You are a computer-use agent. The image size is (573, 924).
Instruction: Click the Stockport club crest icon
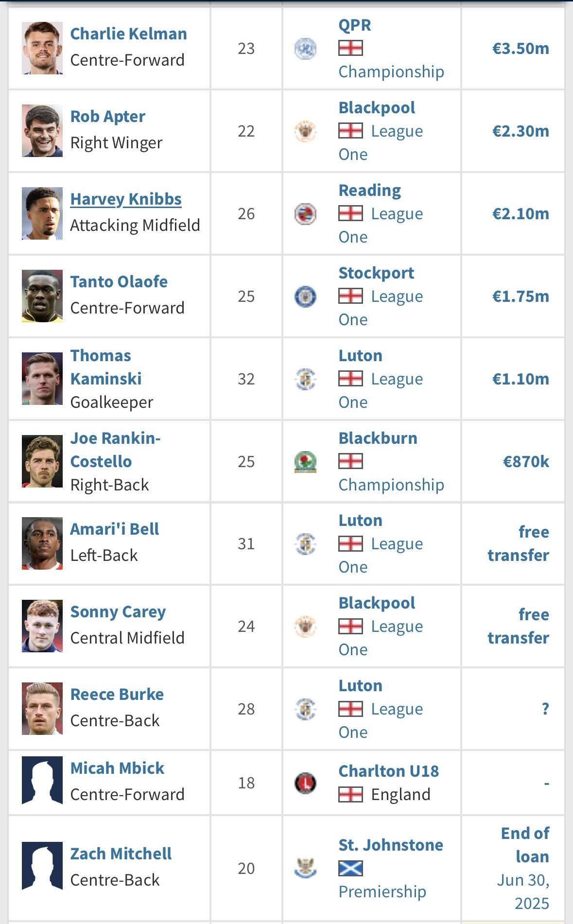[305, 296]
